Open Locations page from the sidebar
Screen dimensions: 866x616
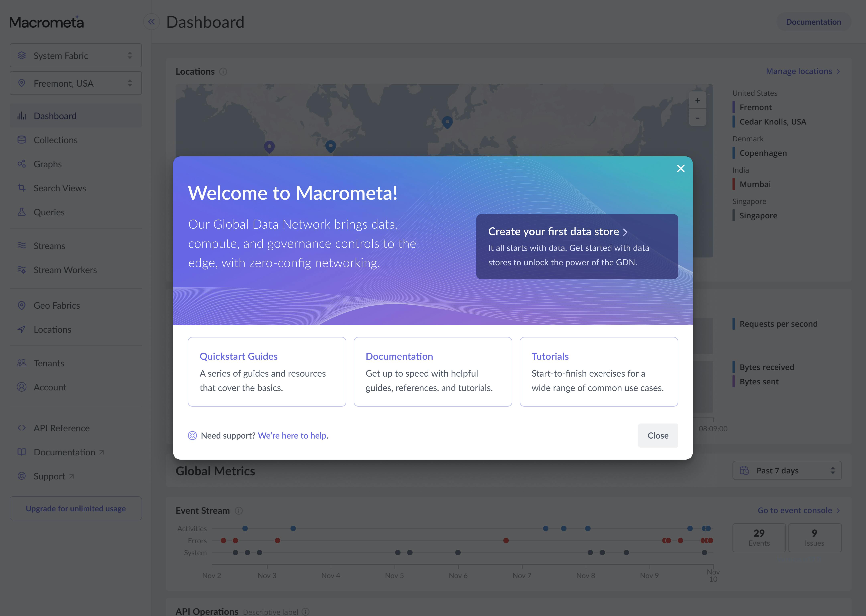(76, 329)
